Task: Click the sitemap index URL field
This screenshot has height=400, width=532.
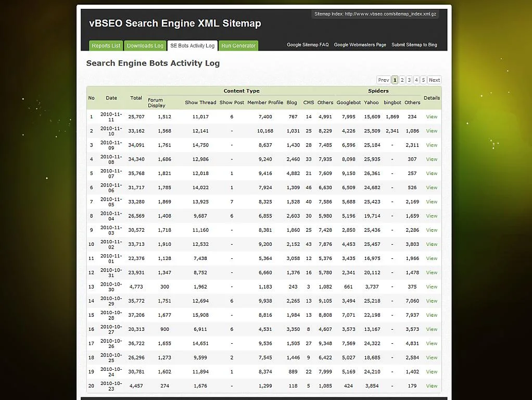Action: tap(375, 14)
